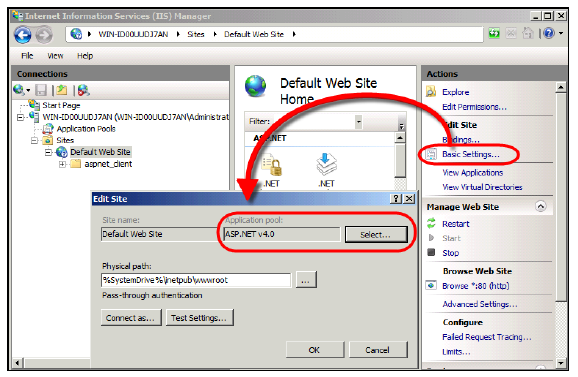Click the Default Web Site globe header icon

click(255, 86)
